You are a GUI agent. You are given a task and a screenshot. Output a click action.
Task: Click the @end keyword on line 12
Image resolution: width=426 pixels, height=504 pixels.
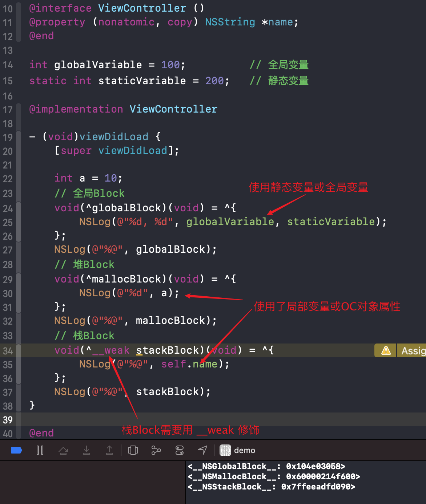[x=41, y=36]
